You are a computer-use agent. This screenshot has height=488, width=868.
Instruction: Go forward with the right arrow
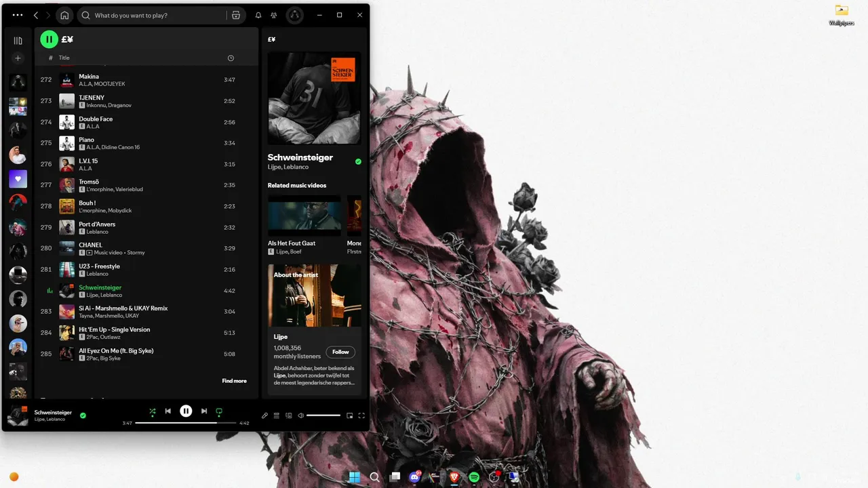[x=47, y=15]
